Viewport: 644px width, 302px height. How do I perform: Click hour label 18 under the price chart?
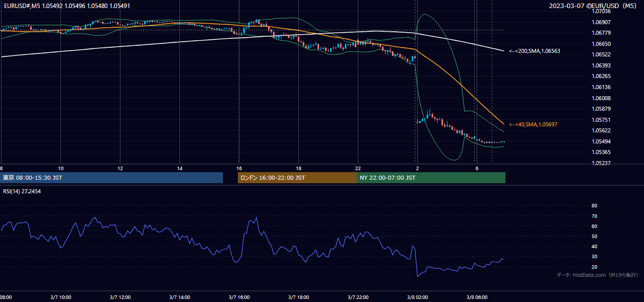click(298, 168)
